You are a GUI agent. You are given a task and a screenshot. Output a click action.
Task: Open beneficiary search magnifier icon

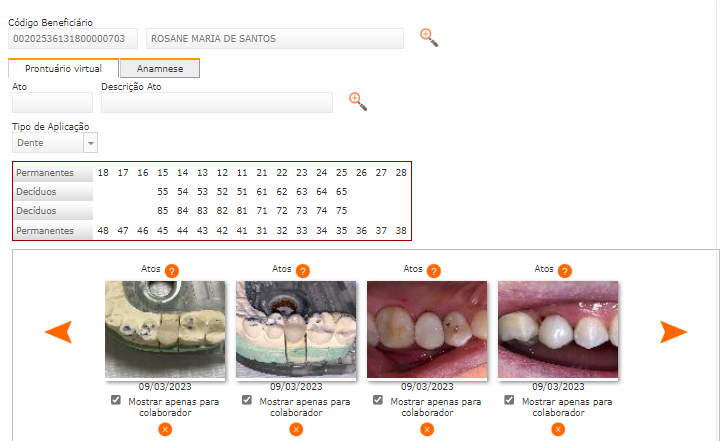[x=429, y=38]
